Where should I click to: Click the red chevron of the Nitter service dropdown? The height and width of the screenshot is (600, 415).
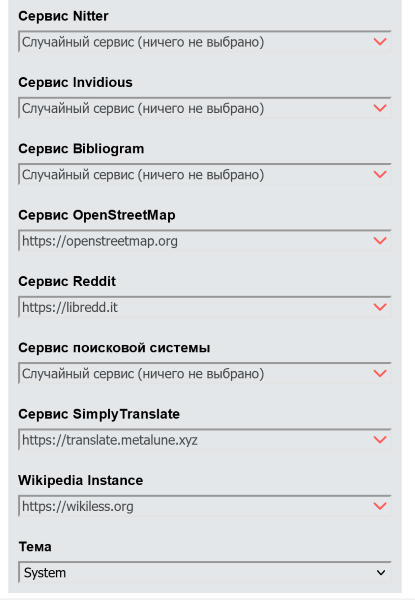(x=380, y=41)
